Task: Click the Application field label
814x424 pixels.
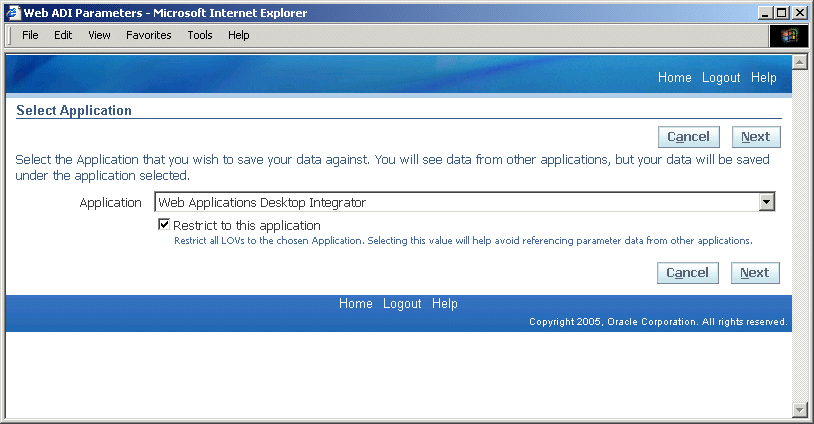Action: 110,202
